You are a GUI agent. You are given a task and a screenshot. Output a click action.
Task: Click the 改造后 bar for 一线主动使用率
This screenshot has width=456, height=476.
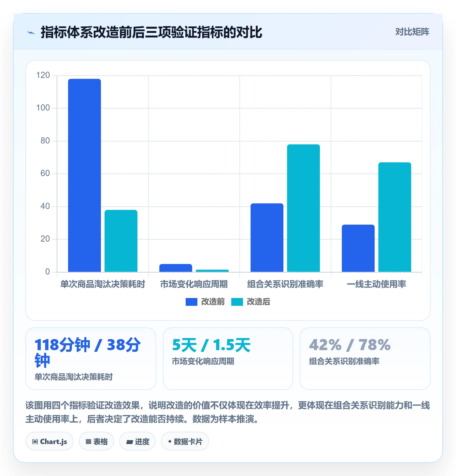(x=394, y=217)
